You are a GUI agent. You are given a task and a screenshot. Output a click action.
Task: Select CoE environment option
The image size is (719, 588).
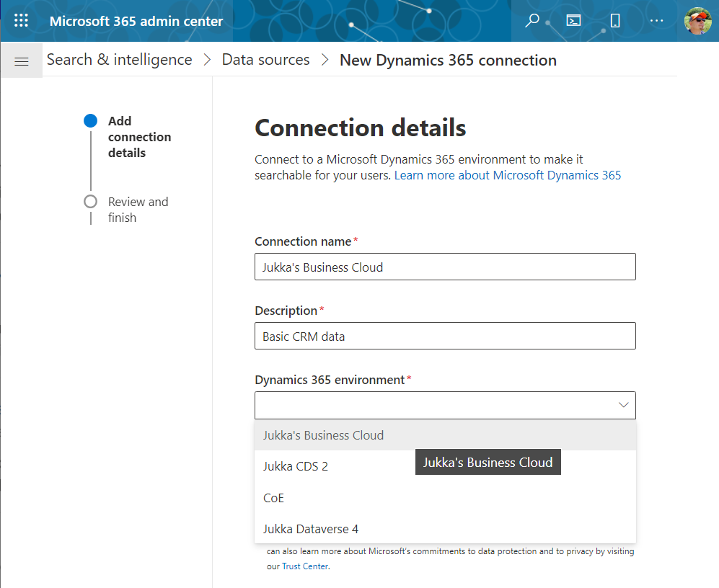point(445,498)
